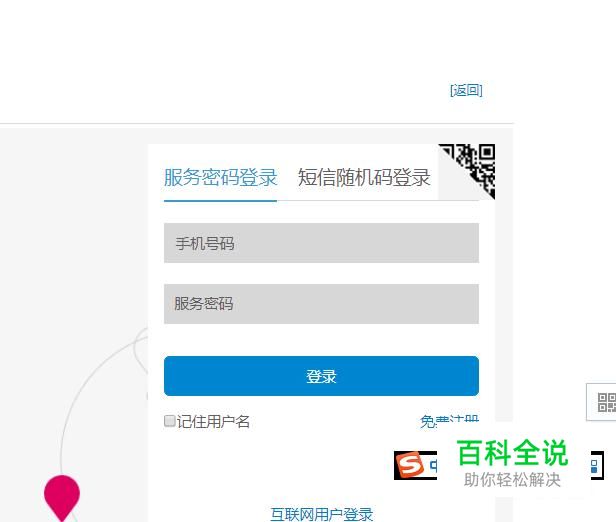
Task: Toggle the Sogou 中 language indicator
Action: [433, 465]
